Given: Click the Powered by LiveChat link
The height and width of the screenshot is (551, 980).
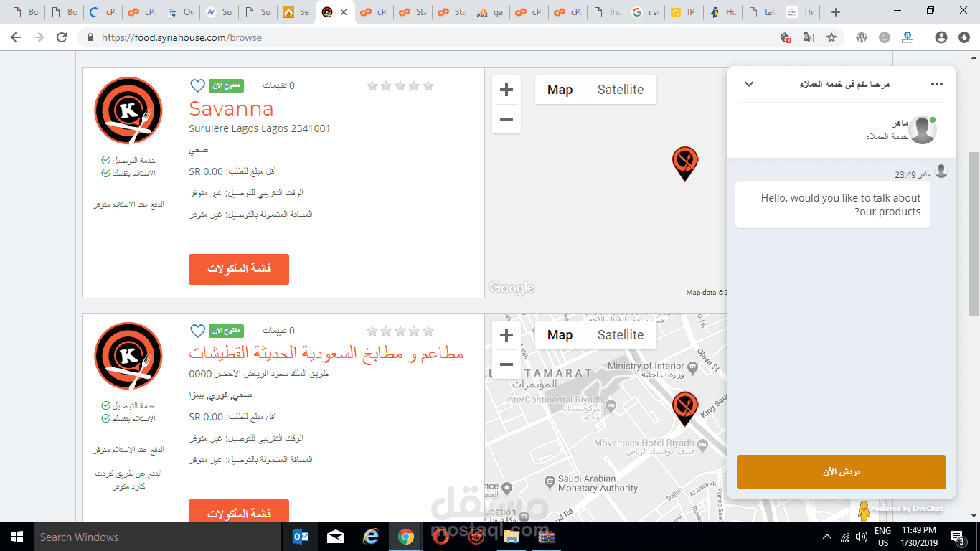Looking at the screenshot, I should pos(907,509).
